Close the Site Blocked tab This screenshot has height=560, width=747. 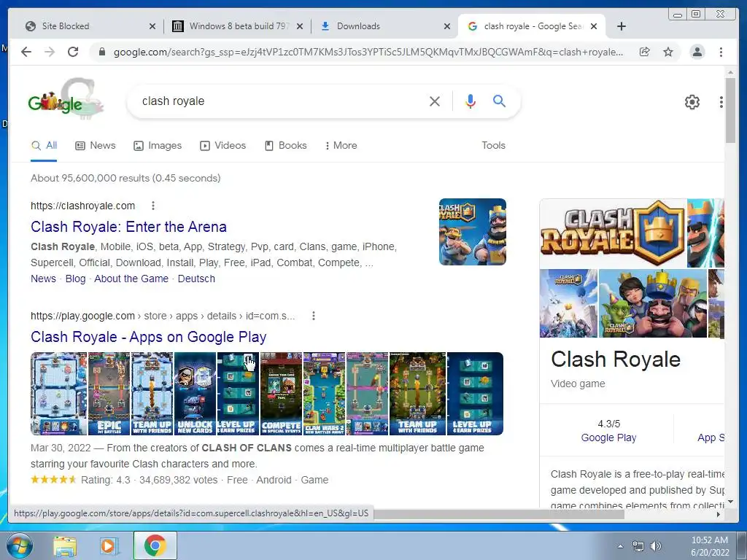[152, 26]
